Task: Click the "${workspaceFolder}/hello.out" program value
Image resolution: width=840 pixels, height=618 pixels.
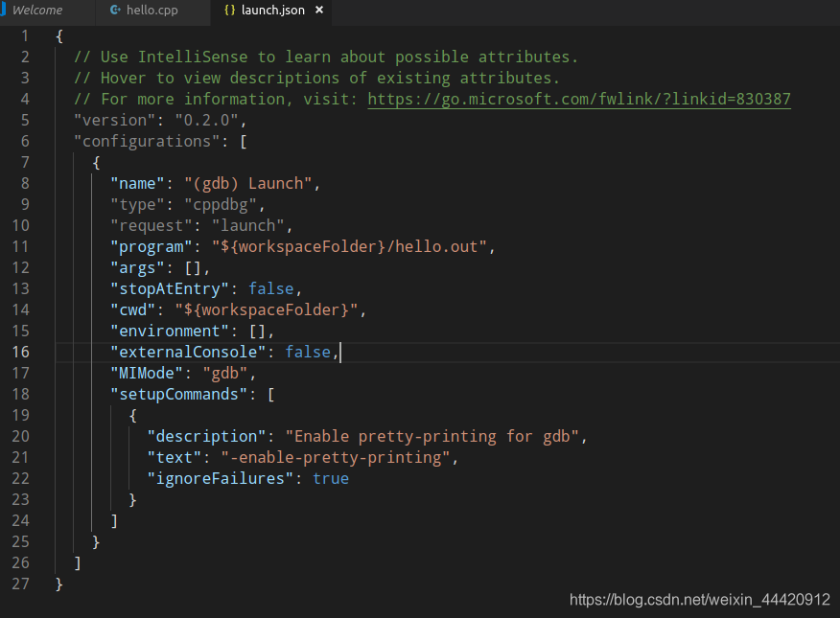Action: (x=349, y=246)
